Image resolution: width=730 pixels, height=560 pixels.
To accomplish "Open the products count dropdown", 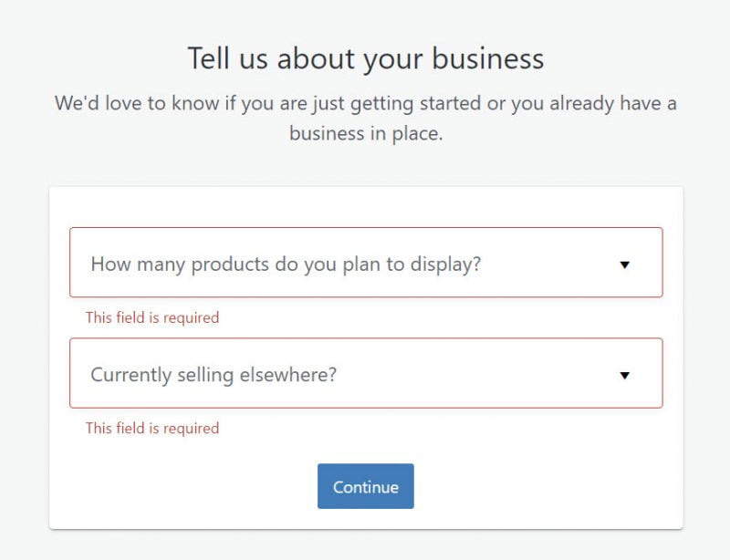I will (x=365, y=264).
